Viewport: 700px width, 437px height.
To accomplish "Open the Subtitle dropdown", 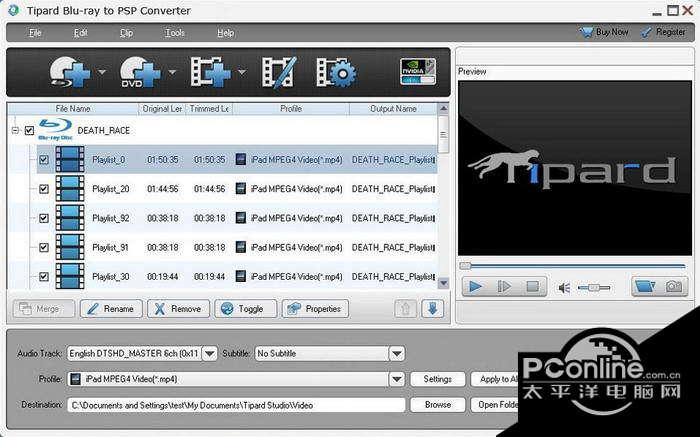I will (x=396, y=354).
